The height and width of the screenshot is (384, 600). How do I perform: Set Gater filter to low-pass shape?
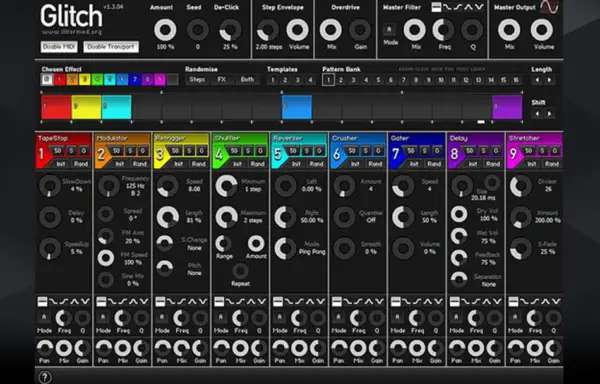point(407,302)
